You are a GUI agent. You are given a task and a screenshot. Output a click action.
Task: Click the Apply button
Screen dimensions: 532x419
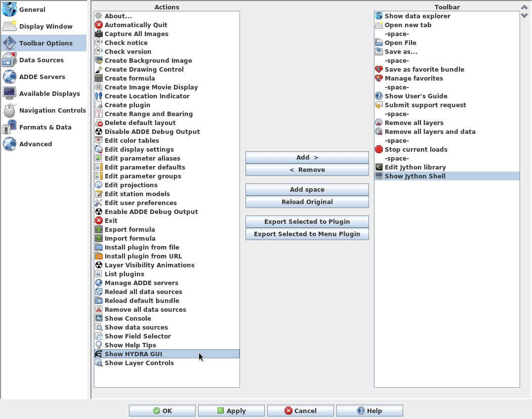tap(231, 411)
